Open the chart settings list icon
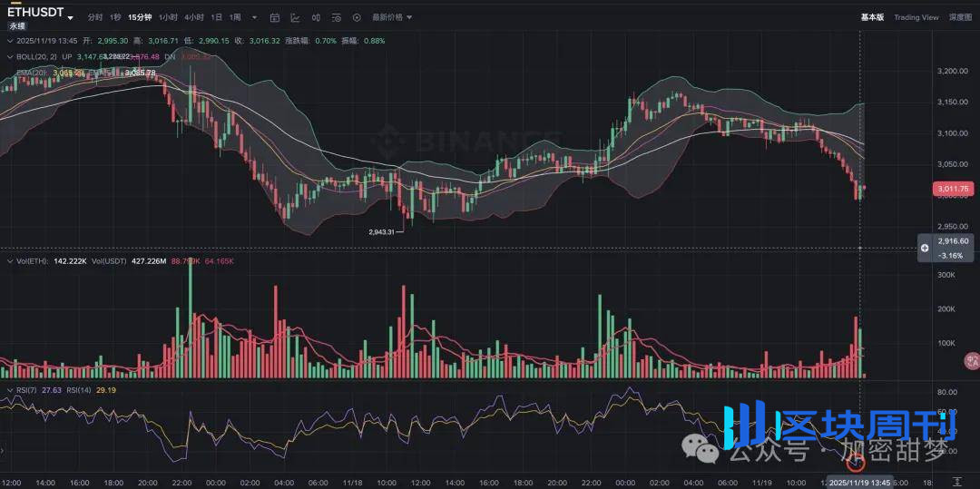 tap(337, 17)
